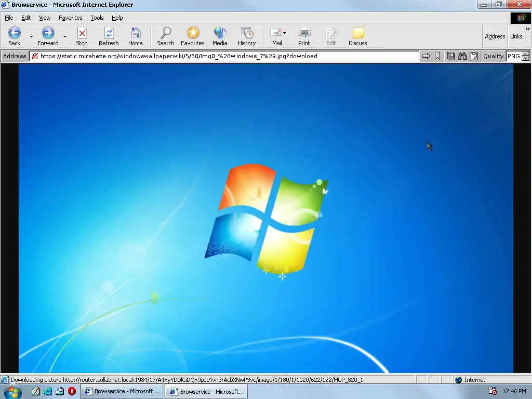Click the bookmark ribbon icon
This screenshot has width=532, height=399.
(437, 56)
